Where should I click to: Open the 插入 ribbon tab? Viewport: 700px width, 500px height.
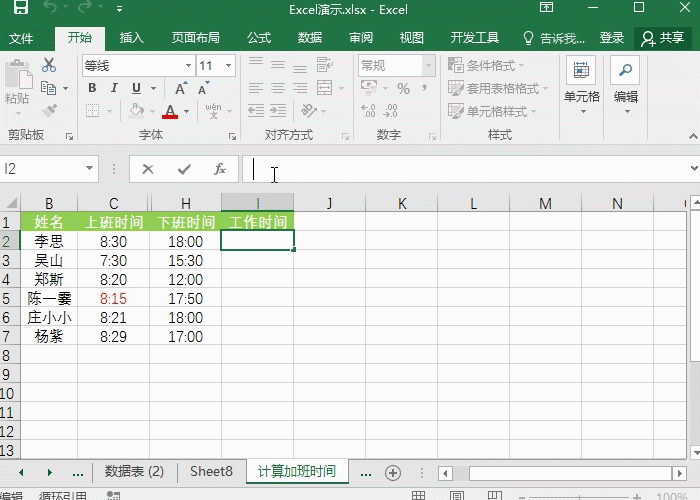coord(131,38)
